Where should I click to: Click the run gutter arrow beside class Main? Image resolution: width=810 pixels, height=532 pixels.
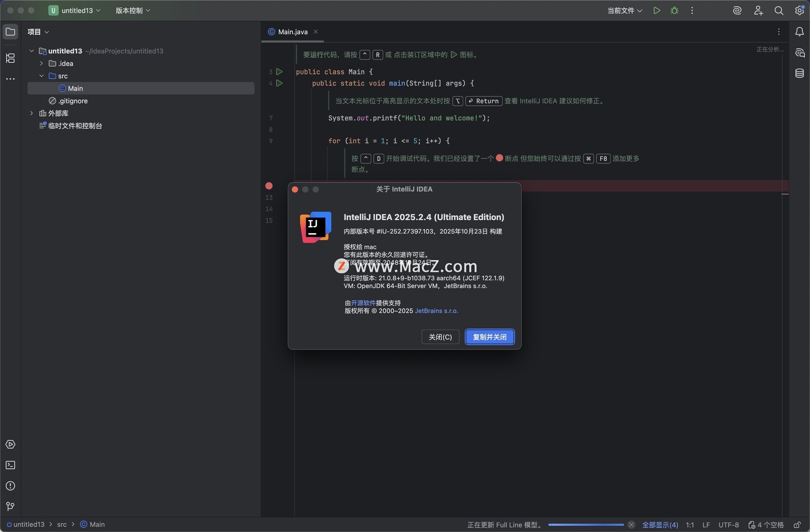pos(279,72)
